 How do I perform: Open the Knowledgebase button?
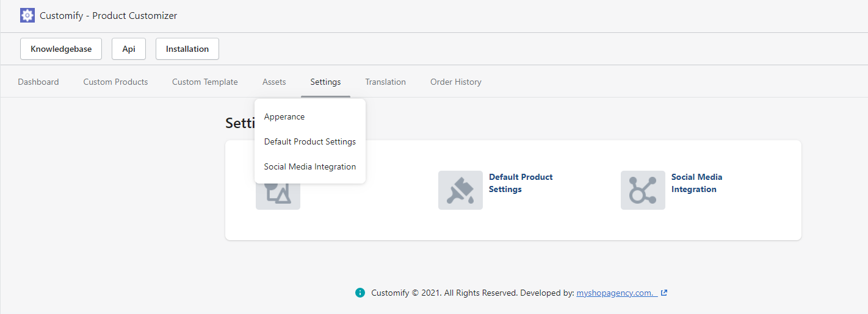tap(61, 49)
